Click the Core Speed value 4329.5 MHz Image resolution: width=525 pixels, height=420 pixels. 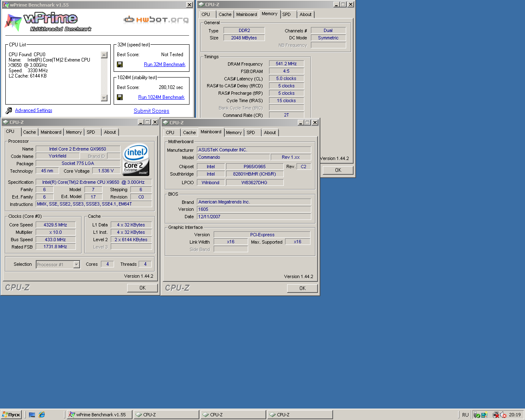55,225
